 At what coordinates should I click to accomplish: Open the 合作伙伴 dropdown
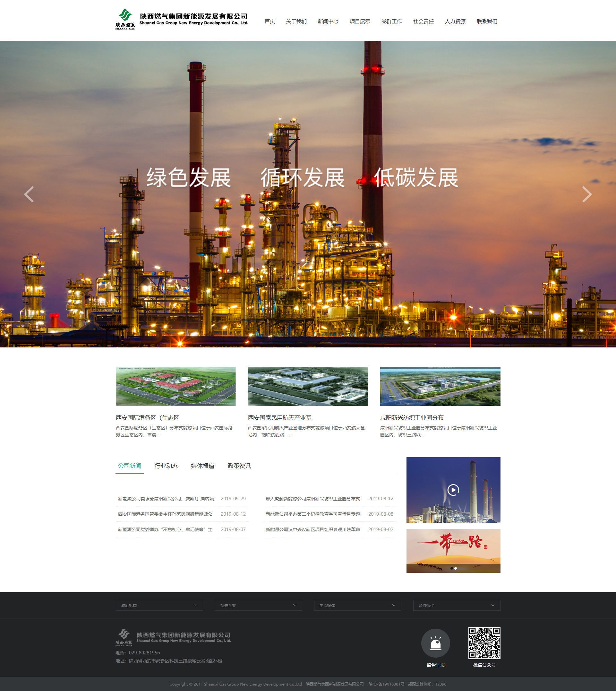pyautogui.click(x=457, y=605)
